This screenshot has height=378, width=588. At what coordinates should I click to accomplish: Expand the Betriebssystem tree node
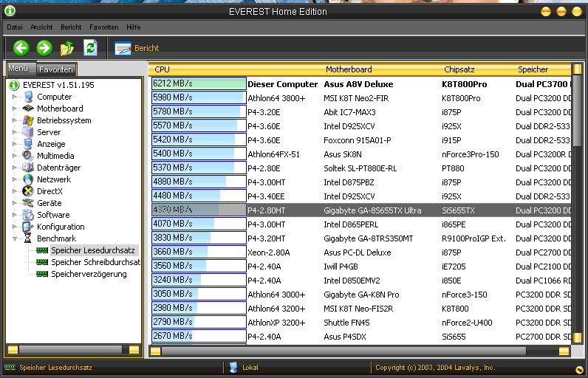pos(14,120)
